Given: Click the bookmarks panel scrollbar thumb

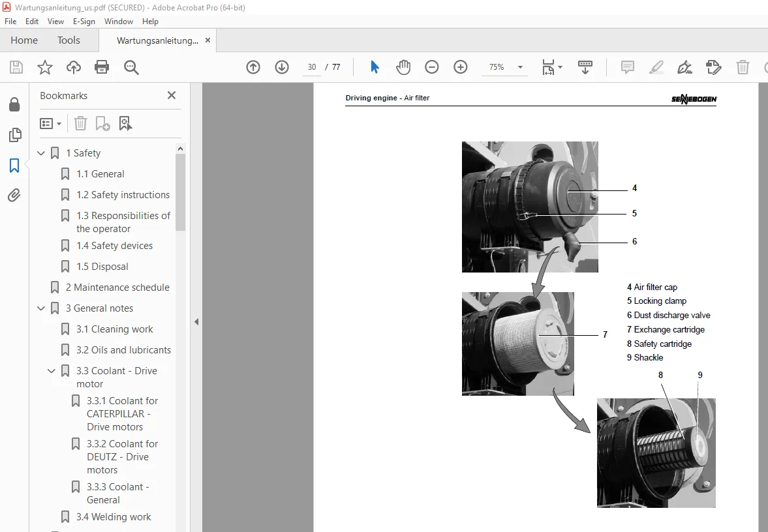Looking at the screenshot, I should 180,192.
